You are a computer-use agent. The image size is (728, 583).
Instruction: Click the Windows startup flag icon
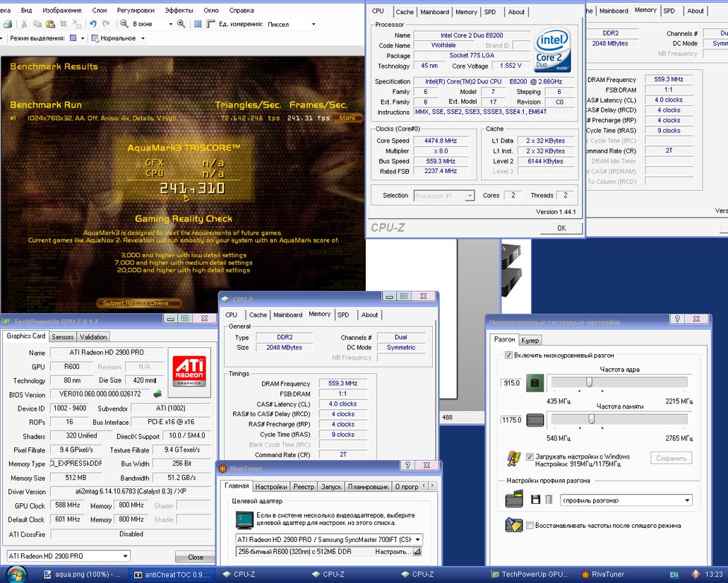coord(514,459)
